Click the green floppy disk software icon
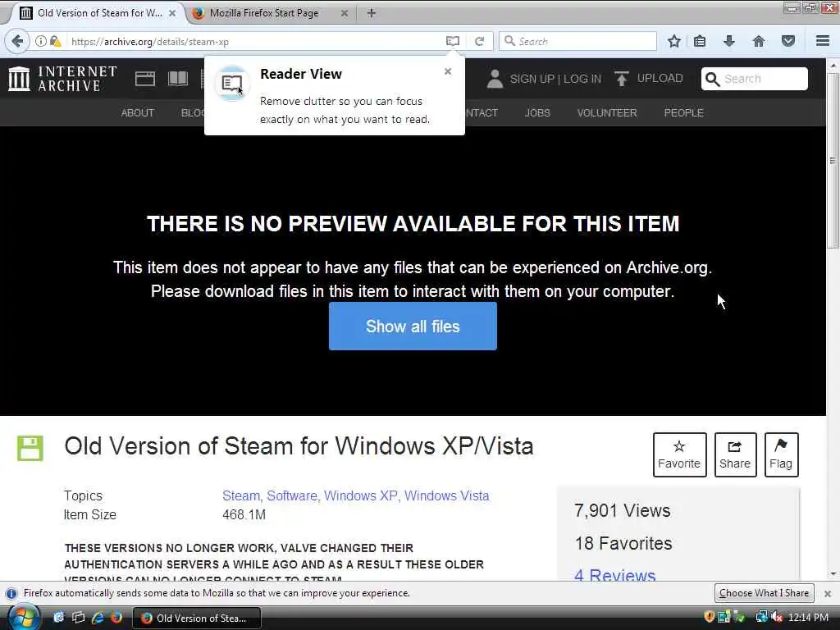Screen dimensions: 840x630 click(30, 449)
